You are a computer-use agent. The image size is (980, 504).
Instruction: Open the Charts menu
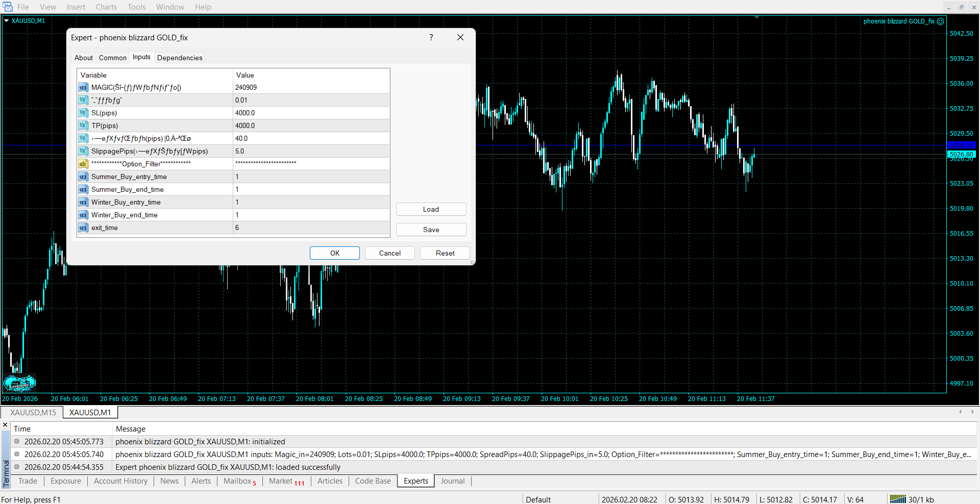tap(106, 7)
